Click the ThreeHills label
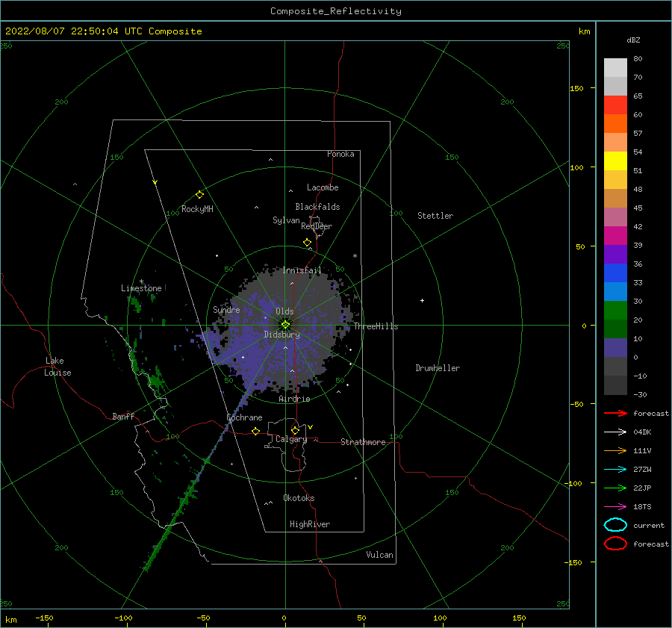The image size is (672, 628). pyautogui.click(x=376, y=326)
